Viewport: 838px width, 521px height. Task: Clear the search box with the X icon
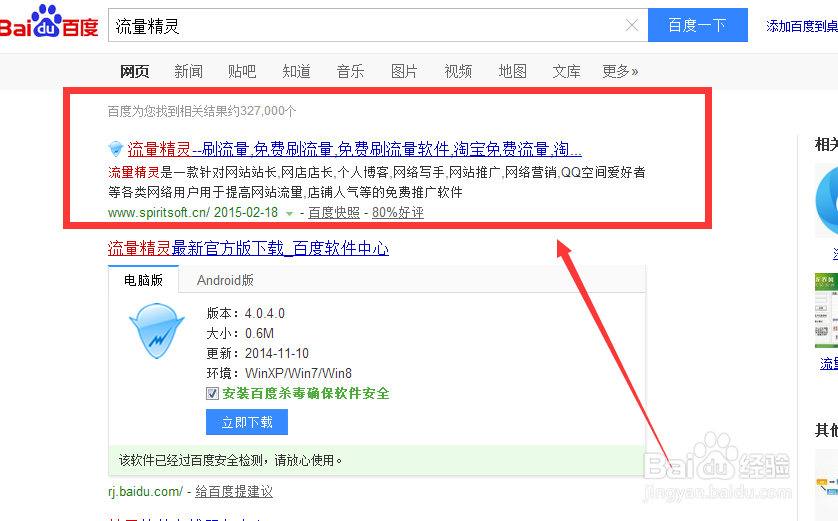pos(632,25)
